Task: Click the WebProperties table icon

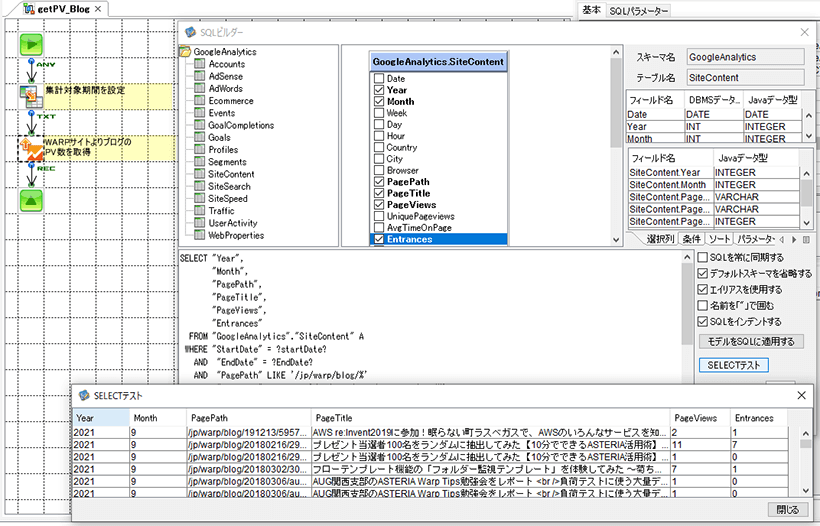Action: pyautogui.click(x=200, y=235)
